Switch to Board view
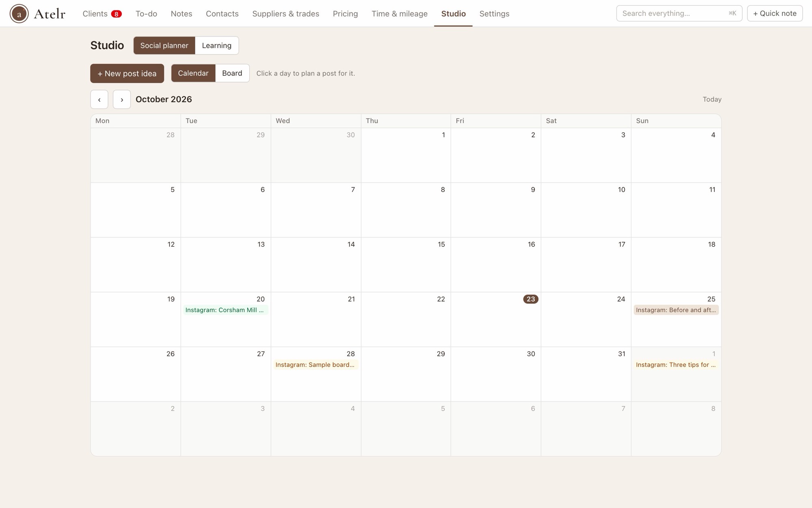The width and height of the screenshot is (812, 508). coord(232,73)
